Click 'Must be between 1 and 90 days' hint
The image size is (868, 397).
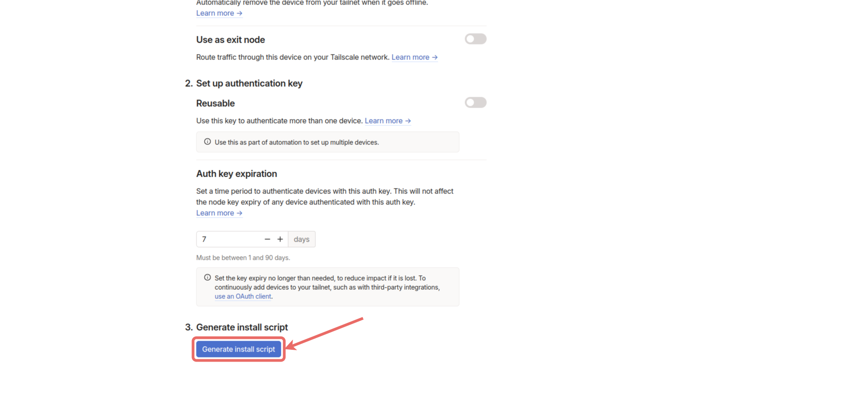pyautogui.click(x=243, y=258)
